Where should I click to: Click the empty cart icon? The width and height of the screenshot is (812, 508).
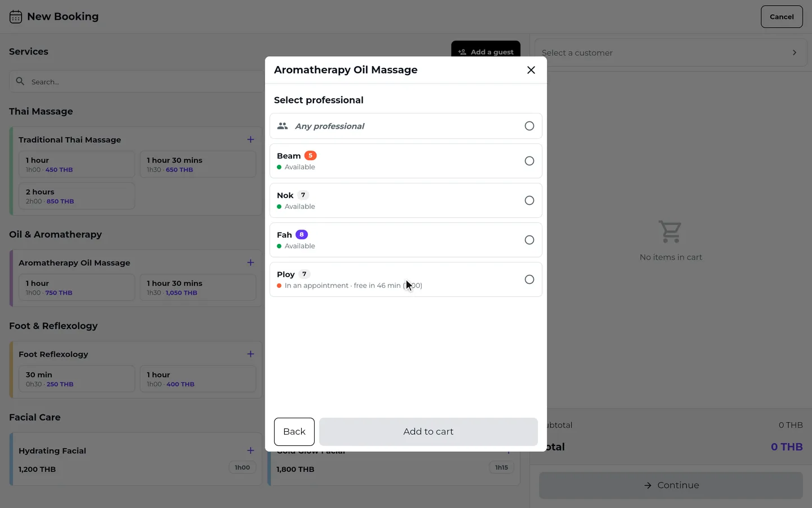coord(670,231)
